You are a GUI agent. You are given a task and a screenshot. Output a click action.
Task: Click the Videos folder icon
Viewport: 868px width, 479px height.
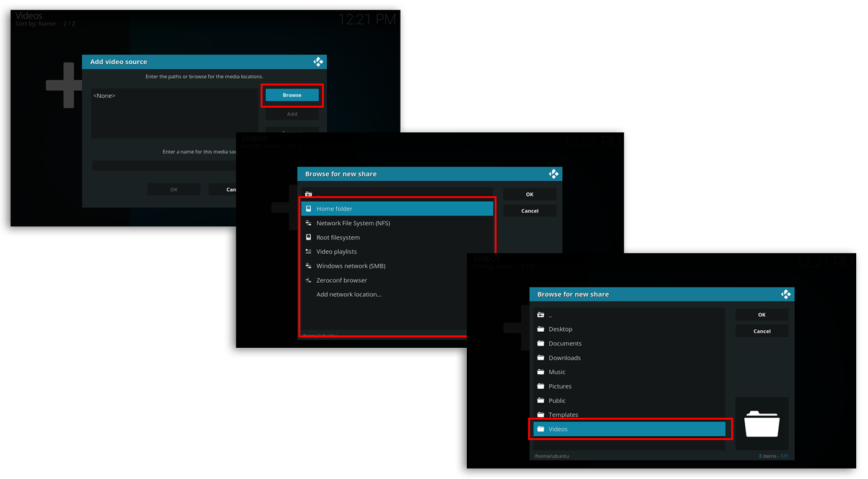coord(540,429)
